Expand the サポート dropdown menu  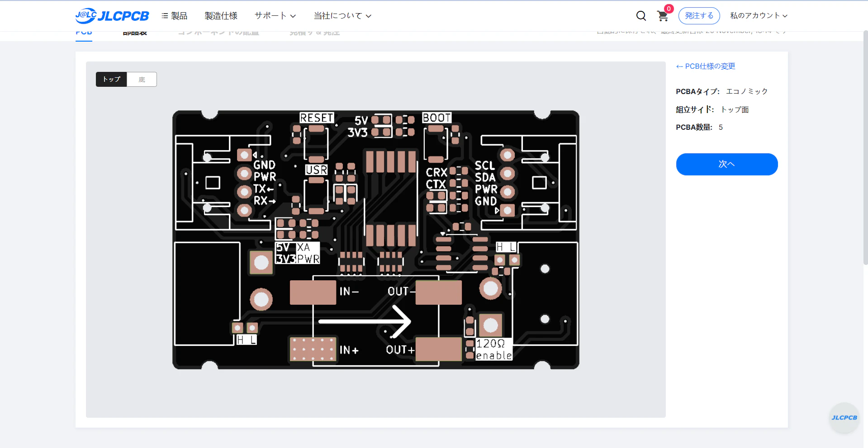point(275,16)
